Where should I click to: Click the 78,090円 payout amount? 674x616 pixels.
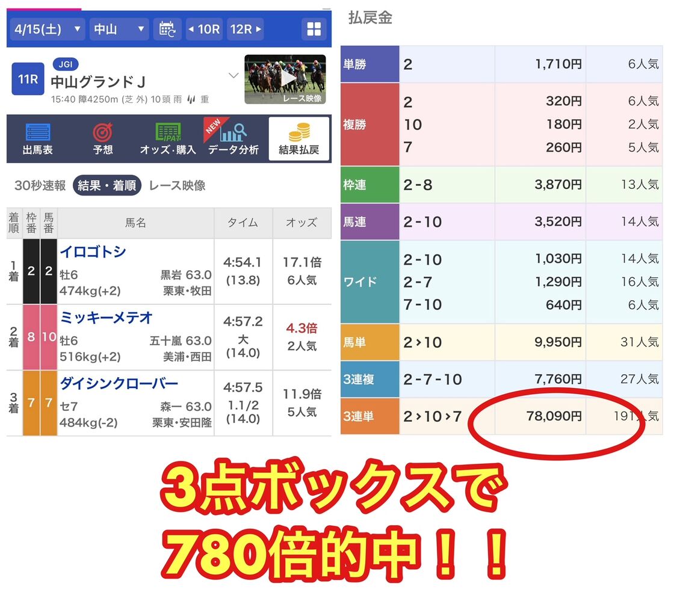tap(554, 416)
